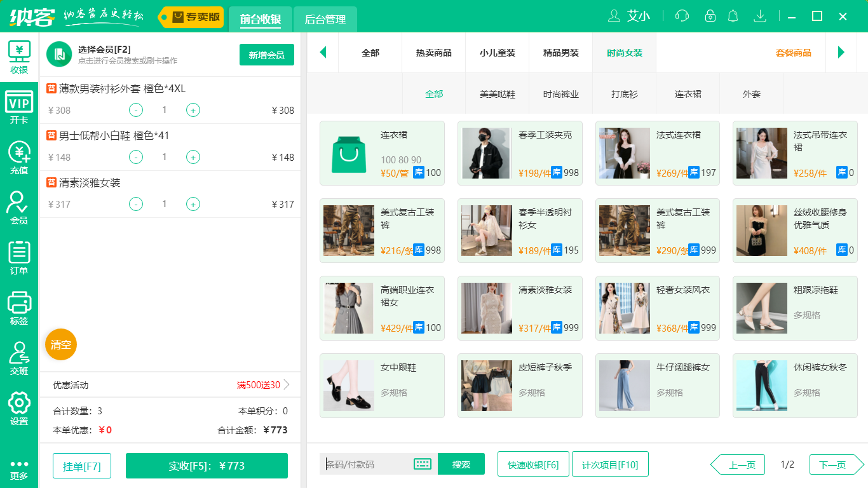Open notifications via the bell icon
This screenshot has height=488, width=868.
pos(732,16)
